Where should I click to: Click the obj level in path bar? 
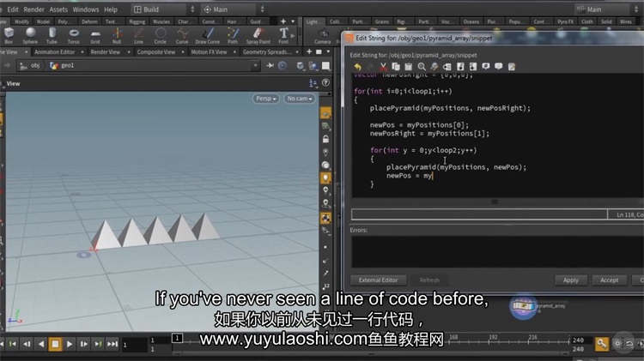(x=30, y=66)
